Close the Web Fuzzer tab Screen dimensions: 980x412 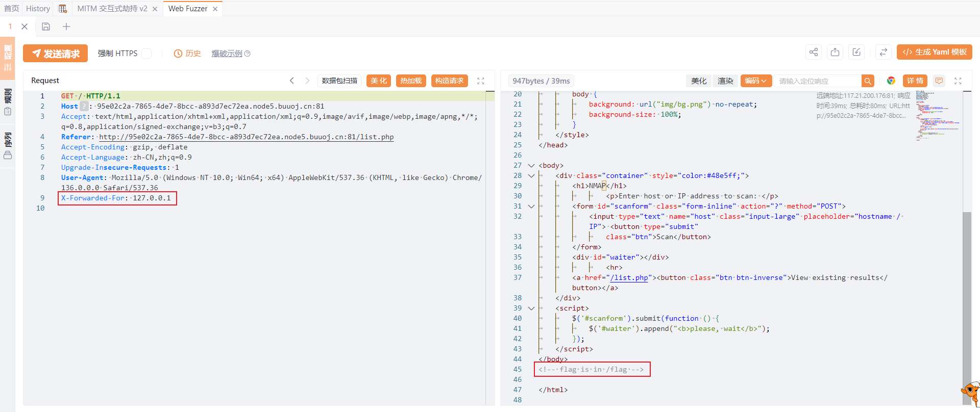[x=215, y=9]
